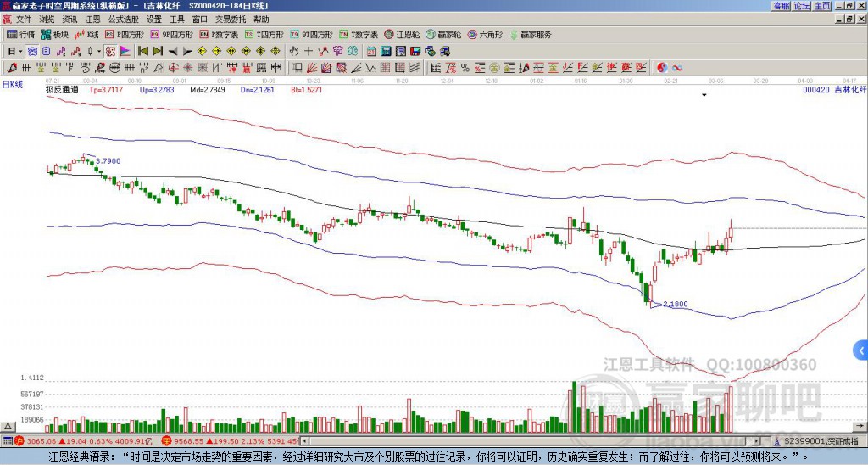Select the angle line tool
868x465 pixels.
pyautogui.click(x=355, y=68)
